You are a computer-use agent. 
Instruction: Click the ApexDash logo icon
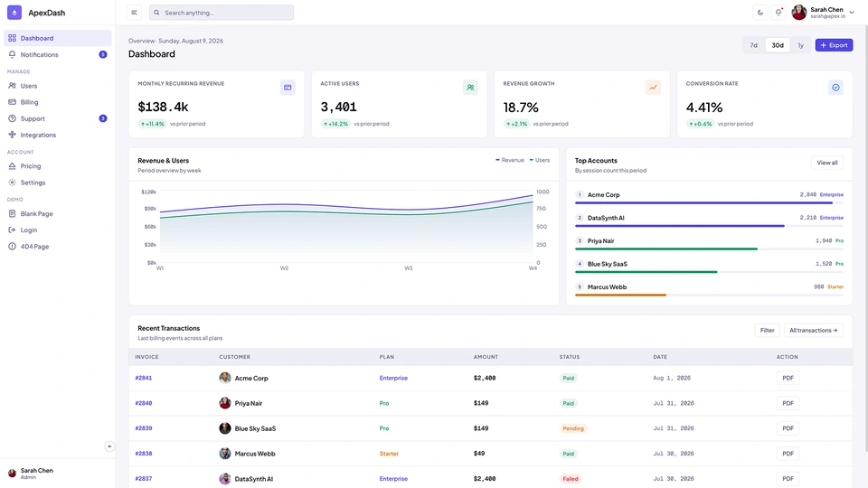pyautogui.click(x=14, y=12)
